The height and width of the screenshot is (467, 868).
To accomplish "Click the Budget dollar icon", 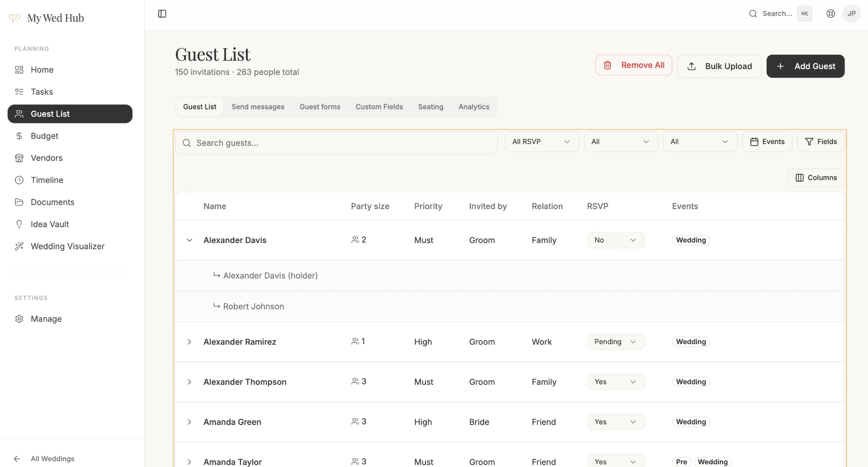I will coord(19,136).
